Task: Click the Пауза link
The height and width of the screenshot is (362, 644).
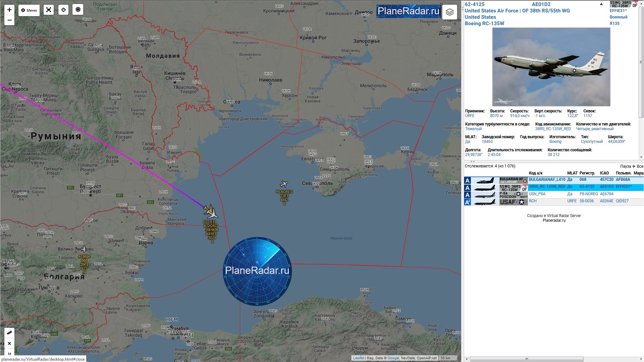Action: (x=626, y=166)
